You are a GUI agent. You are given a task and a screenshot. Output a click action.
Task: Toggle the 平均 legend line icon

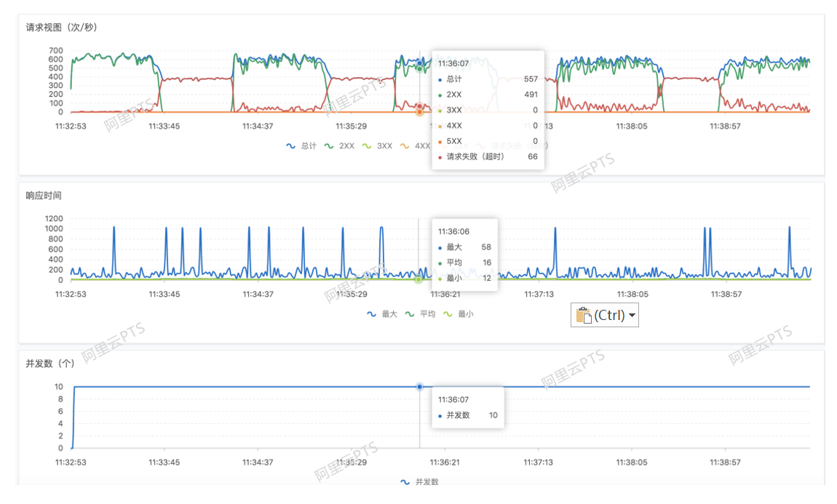(x=410, y=314)
